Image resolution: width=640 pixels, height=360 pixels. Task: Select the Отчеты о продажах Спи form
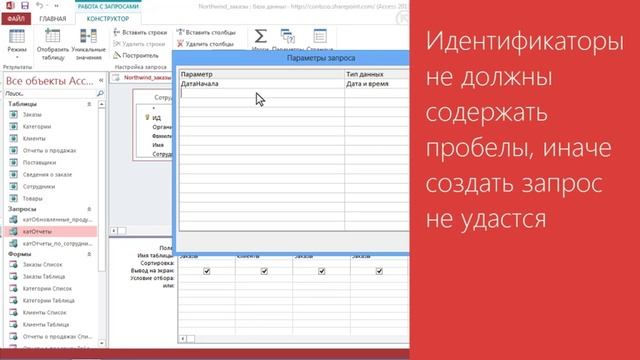pyautogui.click(x=51, y=337)
